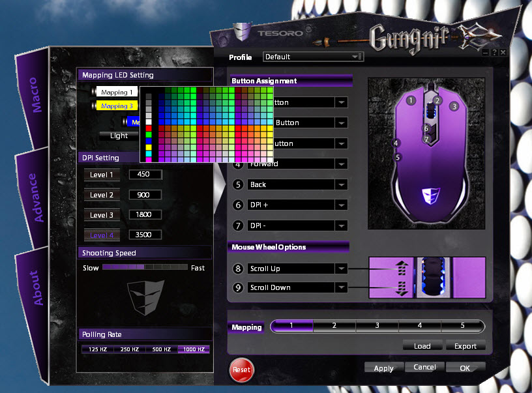Expand the DPI - assignment dropdown

342,226
